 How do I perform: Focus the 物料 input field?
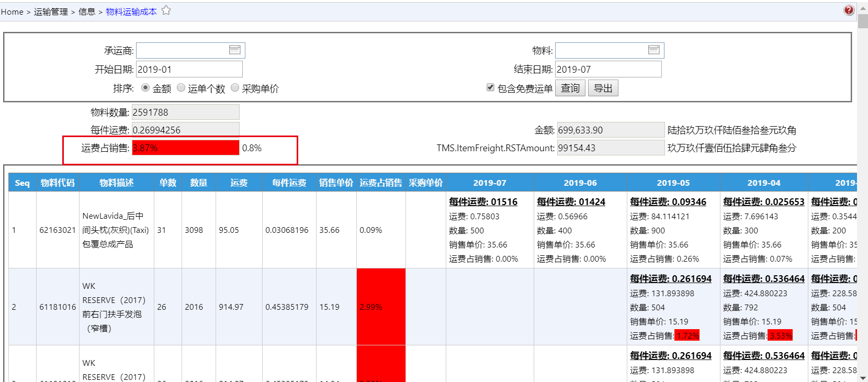pos(610,50)
